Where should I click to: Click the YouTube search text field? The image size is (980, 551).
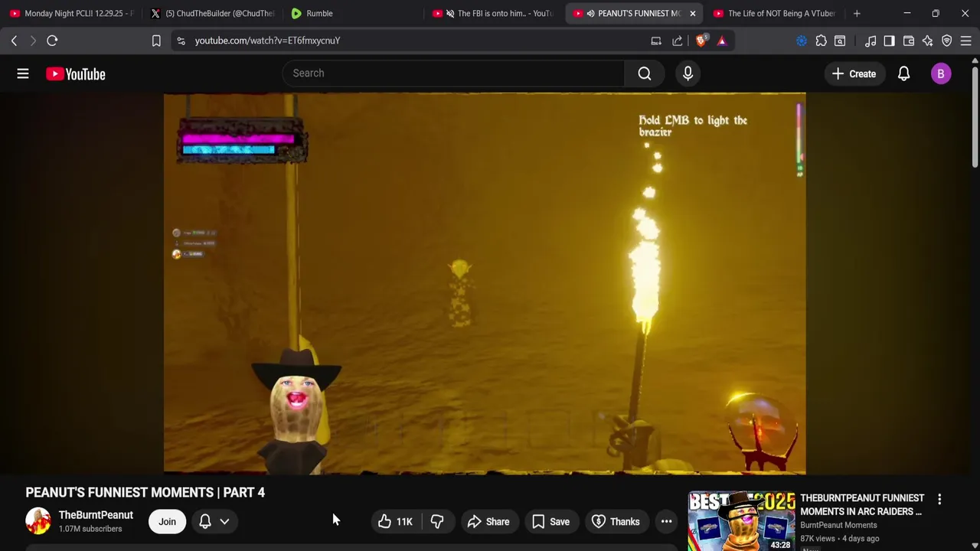pyautogui.click(x=453, y=73)
